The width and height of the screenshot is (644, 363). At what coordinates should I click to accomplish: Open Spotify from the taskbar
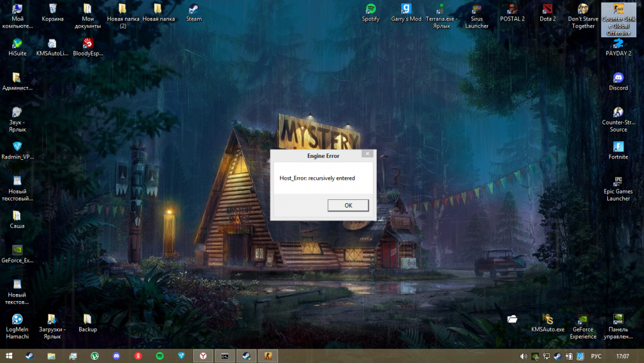point(160,356)
